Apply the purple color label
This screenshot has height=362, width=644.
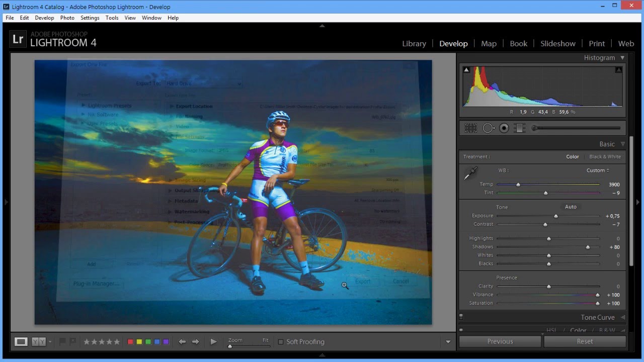166,342
